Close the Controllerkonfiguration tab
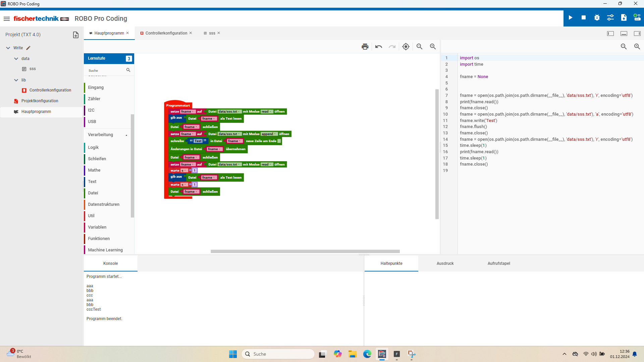This screenshot has height=362, width=644. coord(191,33)
